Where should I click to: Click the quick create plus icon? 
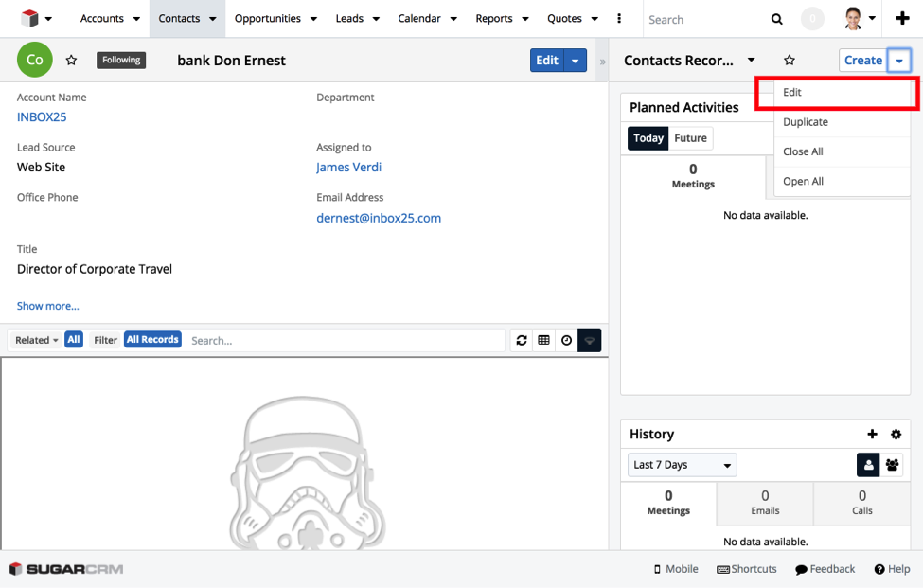coord(902,19)
